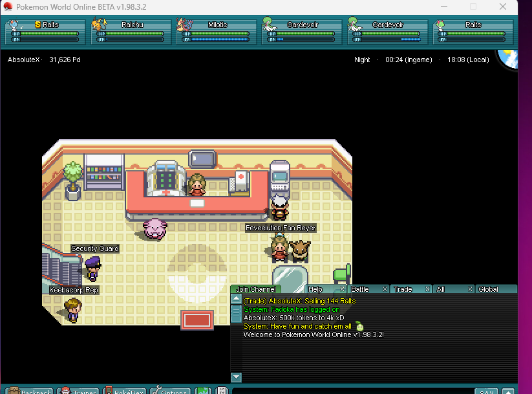Click the day/night weather icon
This screenshot has width=532, height=394.
(508, 59)
